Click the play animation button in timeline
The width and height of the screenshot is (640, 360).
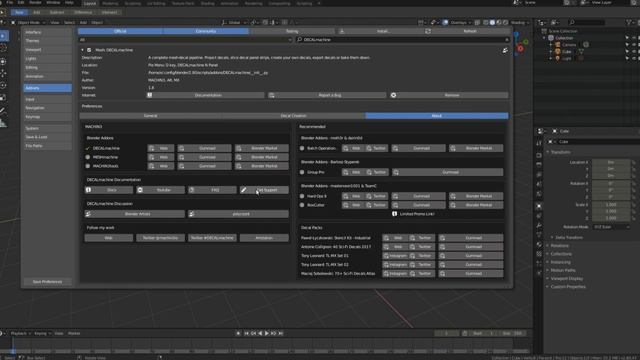267,333
